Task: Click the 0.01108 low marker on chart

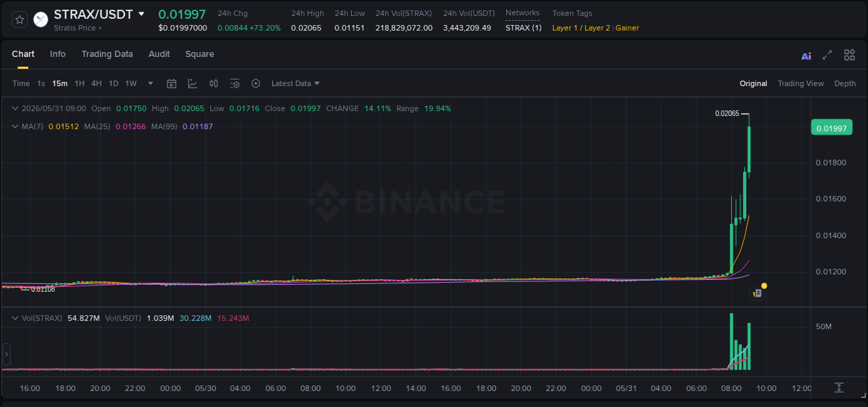Action: click(43, 289)
